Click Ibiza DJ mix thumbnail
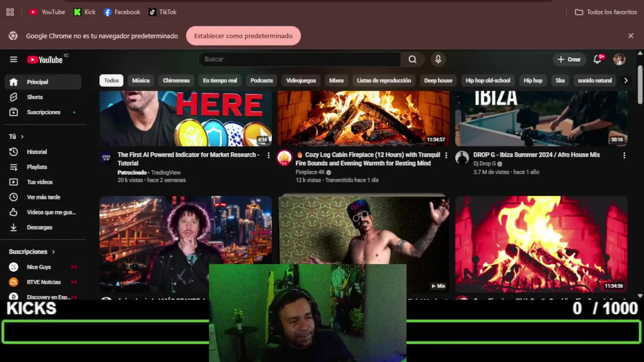The height and width of the screenshot is (362, 644). (x=541, y=119)
